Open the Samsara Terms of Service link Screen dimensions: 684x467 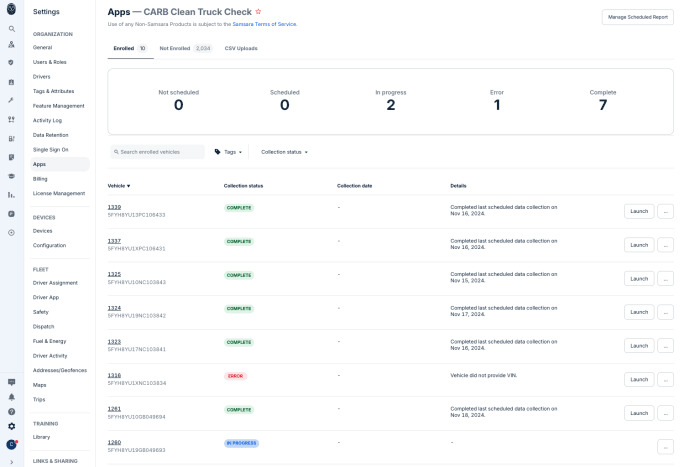(265, 23)
